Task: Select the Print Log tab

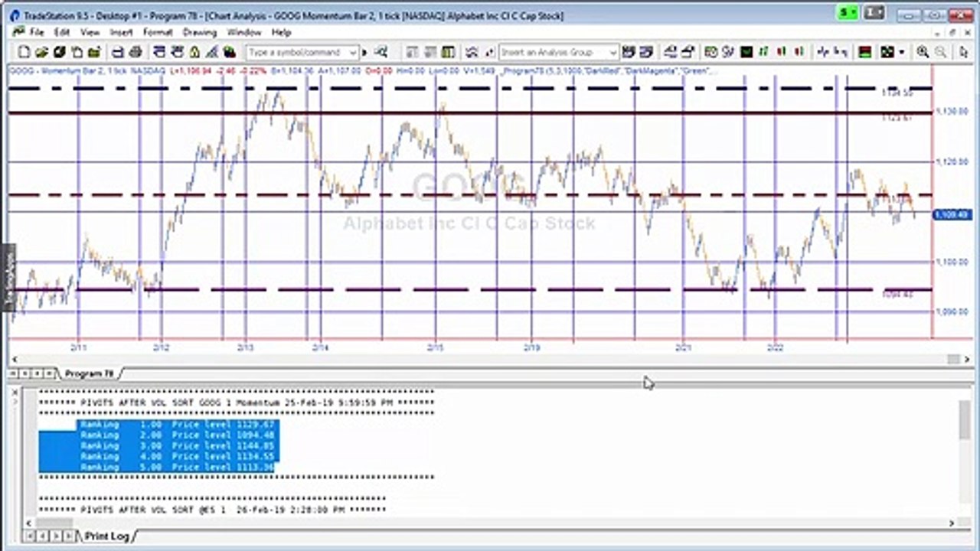Action: pyautogui.click(x=106, y=536)
